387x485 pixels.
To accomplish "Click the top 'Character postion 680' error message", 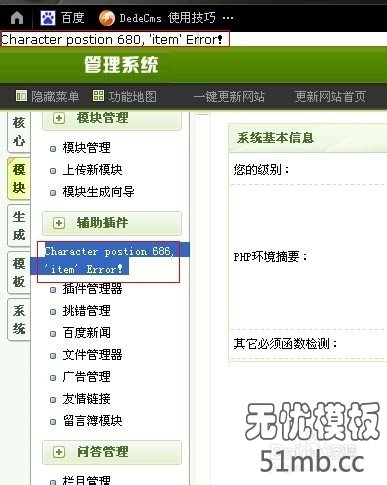I will point(112,39).
